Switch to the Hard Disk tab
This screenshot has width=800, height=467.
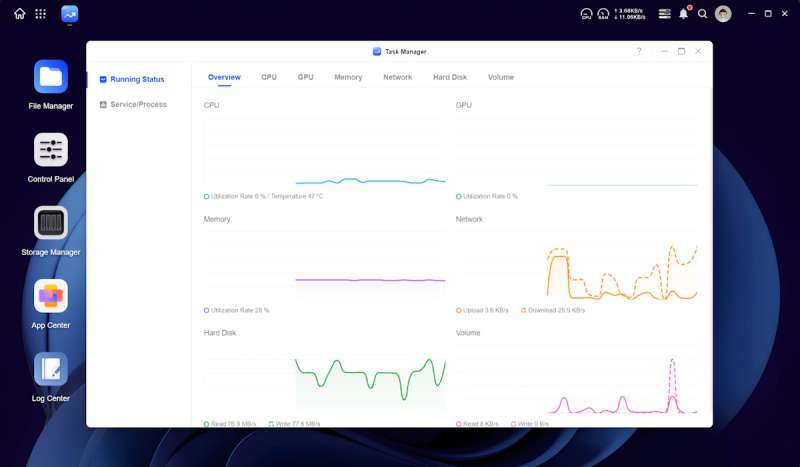[x=450, y=77]
